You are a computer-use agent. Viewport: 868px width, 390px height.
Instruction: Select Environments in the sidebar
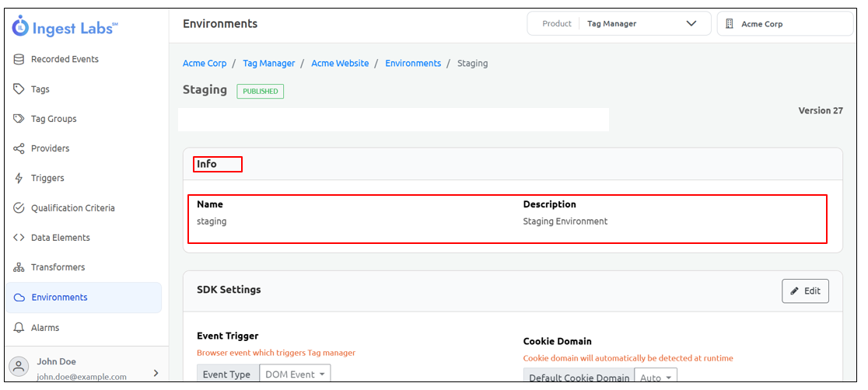(59, 298)
